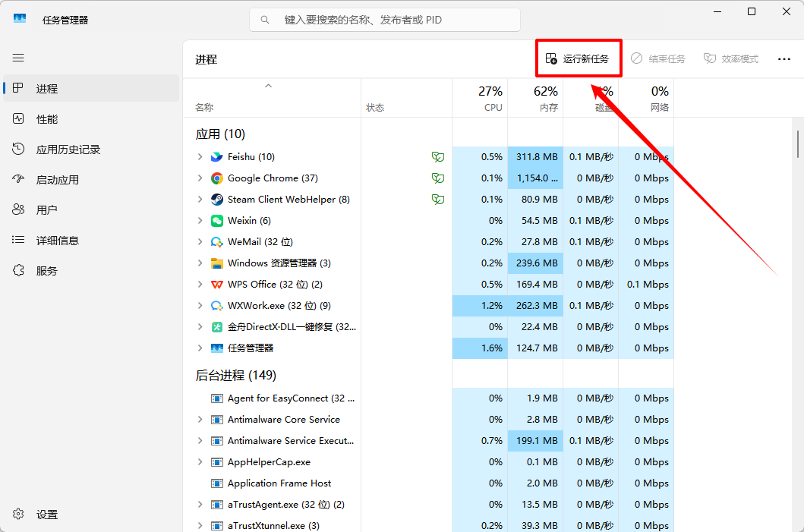Select the Antimalware Service Executable row
The height and width of the screenshot is (532, 804).
click(428, 441)
